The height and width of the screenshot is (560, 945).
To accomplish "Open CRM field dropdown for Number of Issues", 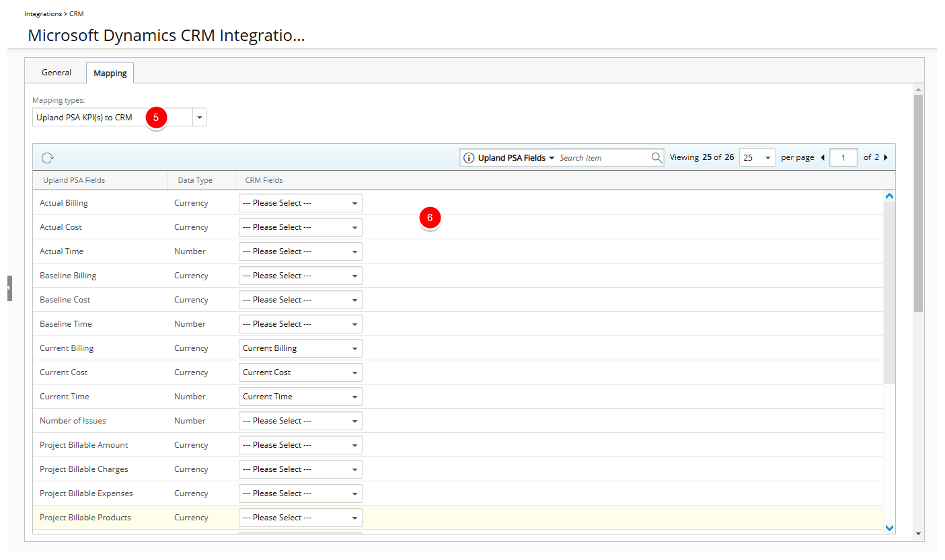I will [x=301, y=421].
